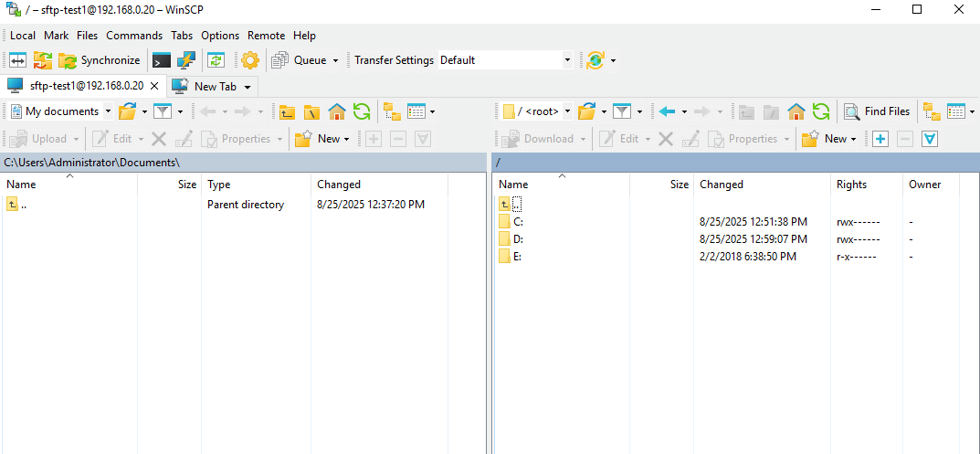Image resolution: width=980 pixels, height=454 pixels.
Task: Open session in PuTTY icon
Action: tap(186, 60)
